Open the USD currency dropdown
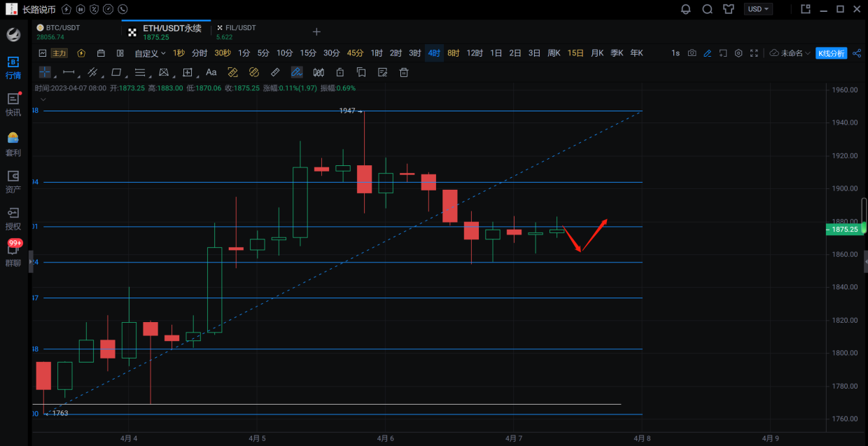The image size is (868, 446). pos(759,9)
